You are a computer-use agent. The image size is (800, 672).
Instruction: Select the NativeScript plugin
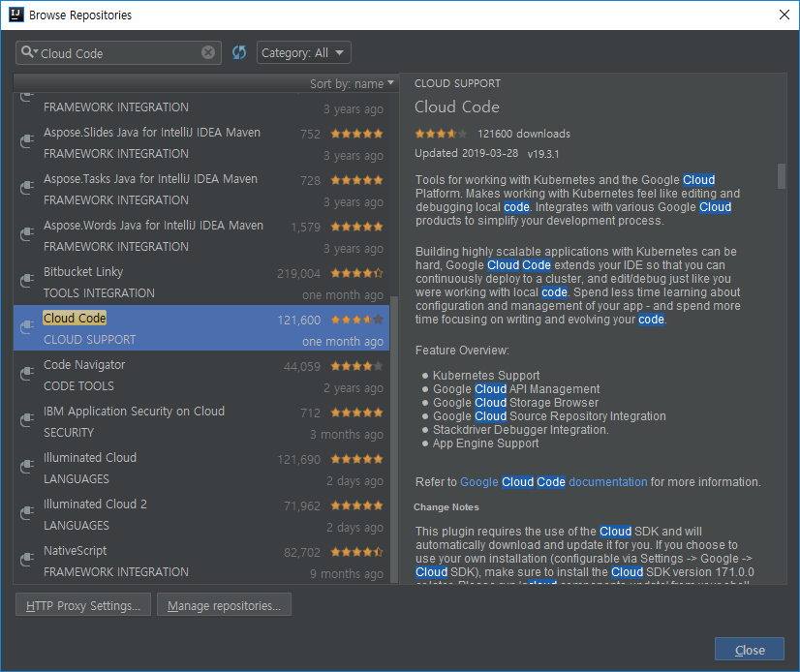pyautogui.click(x=75, y=551)
